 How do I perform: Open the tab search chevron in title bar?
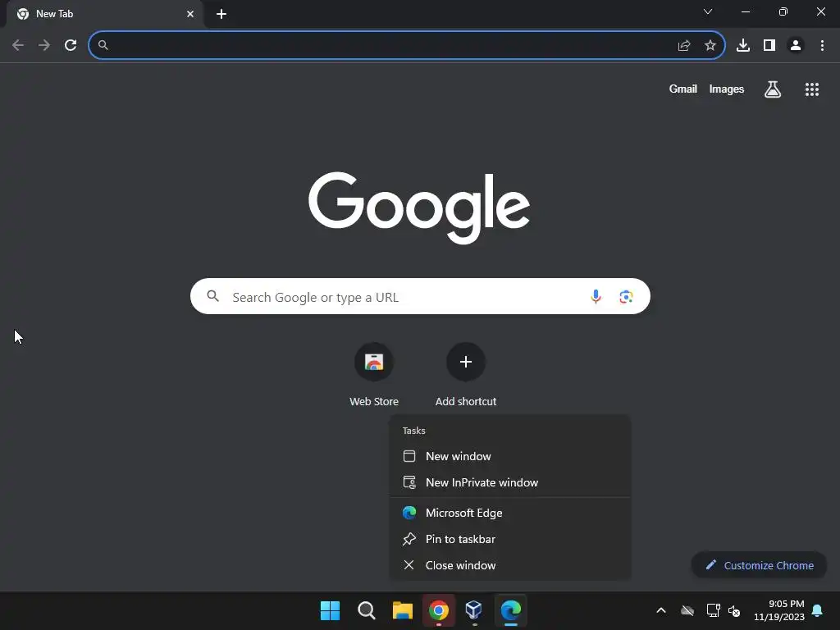tap(708, 11)
